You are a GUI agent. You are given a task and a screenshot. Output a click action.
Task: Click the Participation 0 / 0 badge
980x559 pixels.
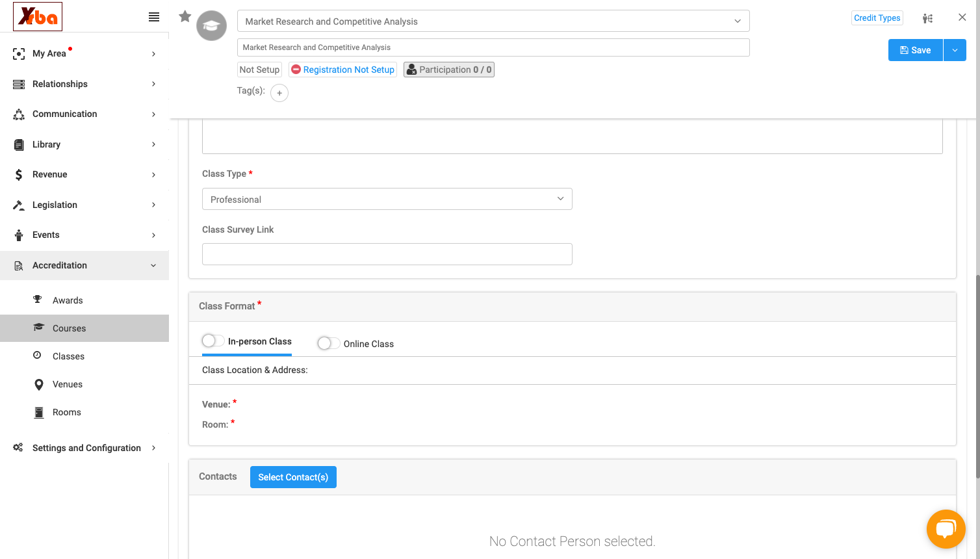(449, 70)
